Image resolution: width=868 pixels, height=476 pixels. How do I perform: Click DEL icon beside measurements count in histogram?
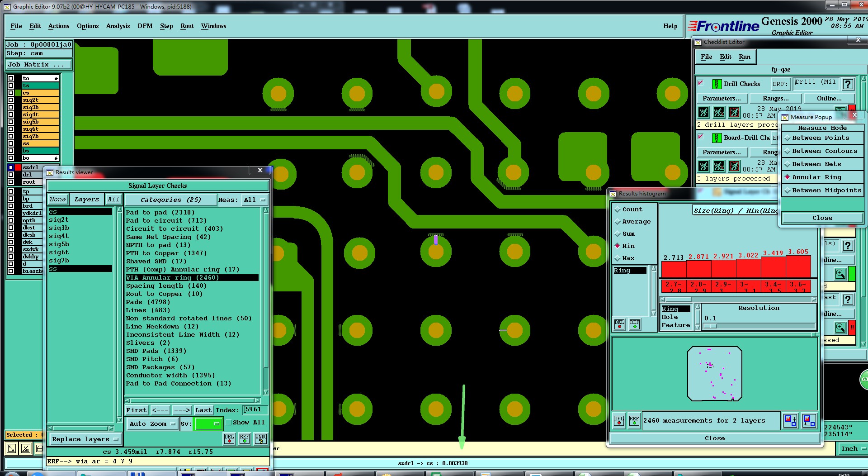(x=619, y=420)
